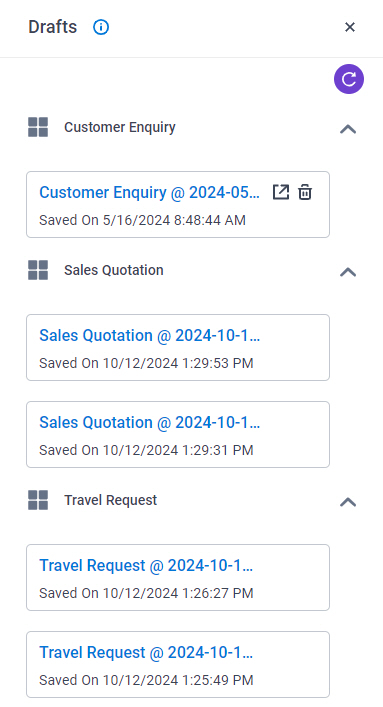Collapse the Customer Enquiry section chevron
The image size is (383, 707).
click(x=348, y=129)
